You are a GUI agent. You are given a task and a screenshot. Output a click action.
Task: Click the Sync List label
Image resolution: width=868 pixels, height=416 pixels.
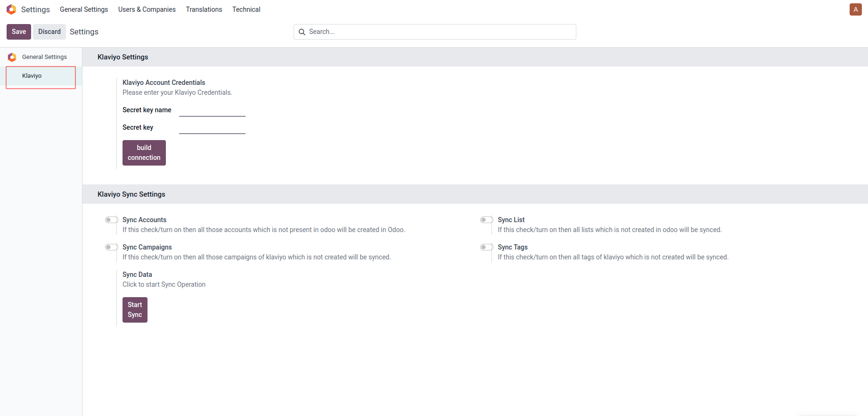[511, 220]
